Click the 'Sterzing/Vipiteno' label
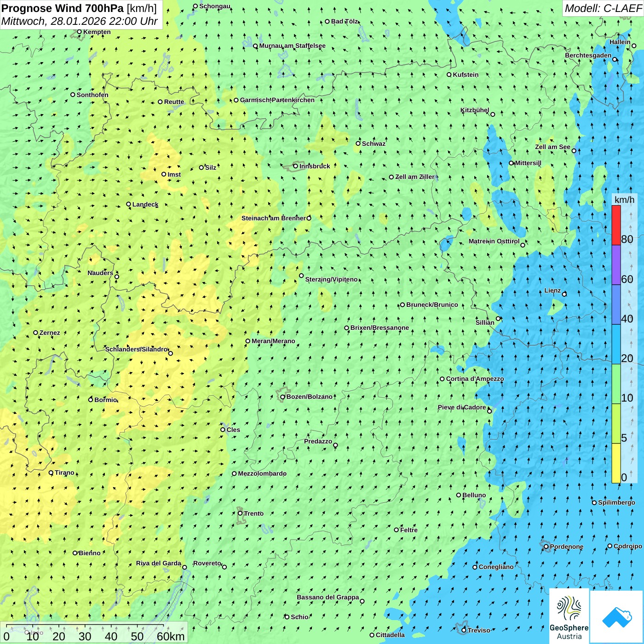The height and width of the screenshot is (644, 644). (x=331, y=279)
